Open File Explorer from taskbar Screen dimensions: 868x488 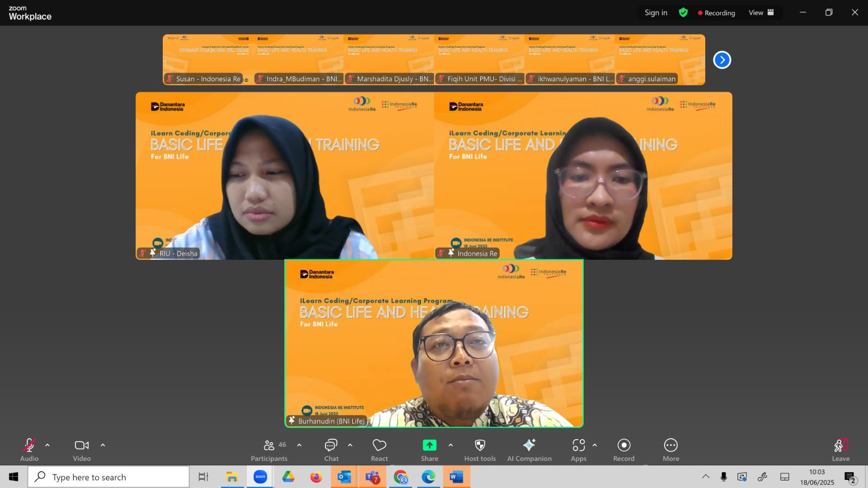point(232,477)
